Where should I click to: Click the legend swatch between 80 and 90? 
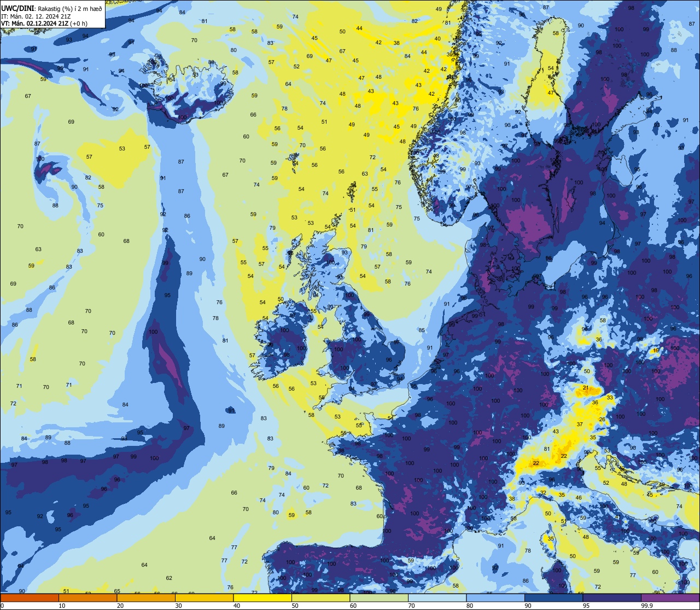point(495,597)
